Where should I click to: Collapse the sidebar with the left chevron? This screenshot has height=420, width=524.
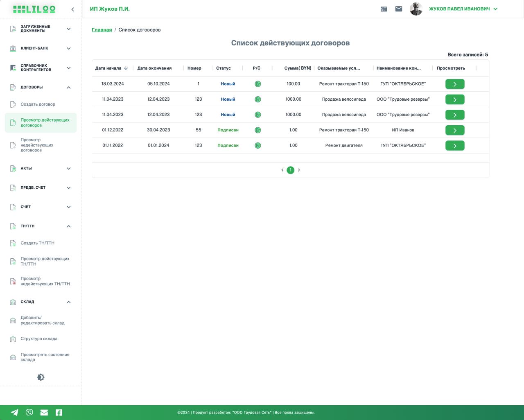pyautogui.click(x=72, y=9)
